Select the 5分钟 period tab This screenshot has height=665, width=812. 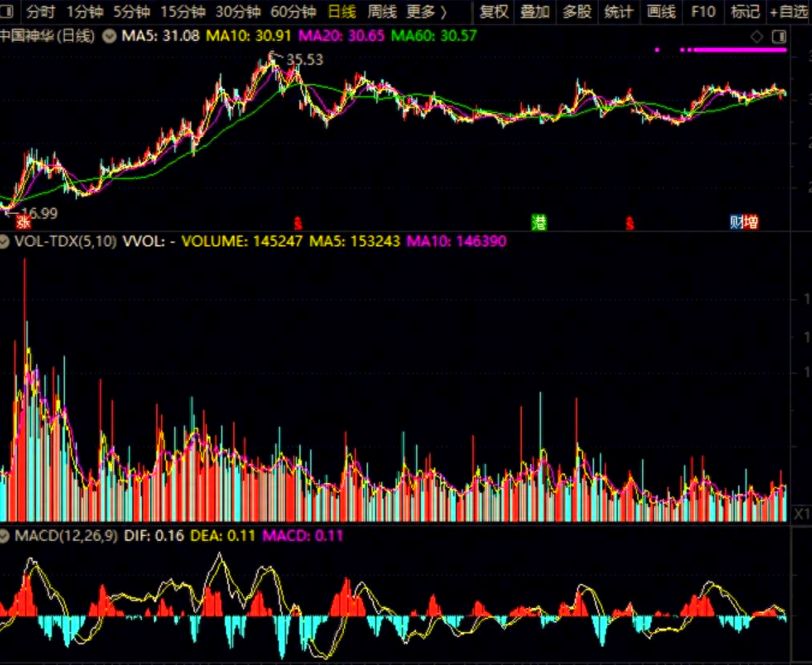tap(131, 11)
